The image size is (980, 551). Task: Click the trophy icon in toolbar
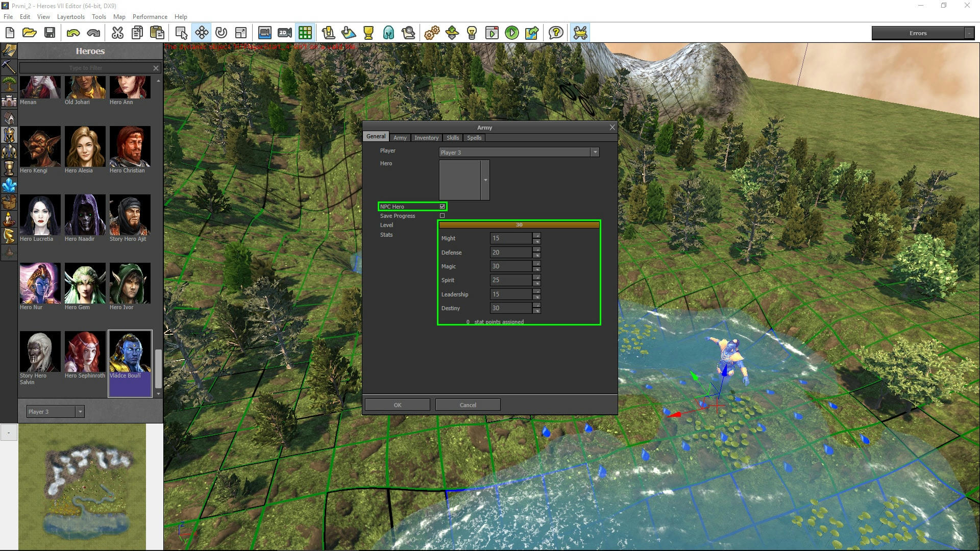[368, 33]
